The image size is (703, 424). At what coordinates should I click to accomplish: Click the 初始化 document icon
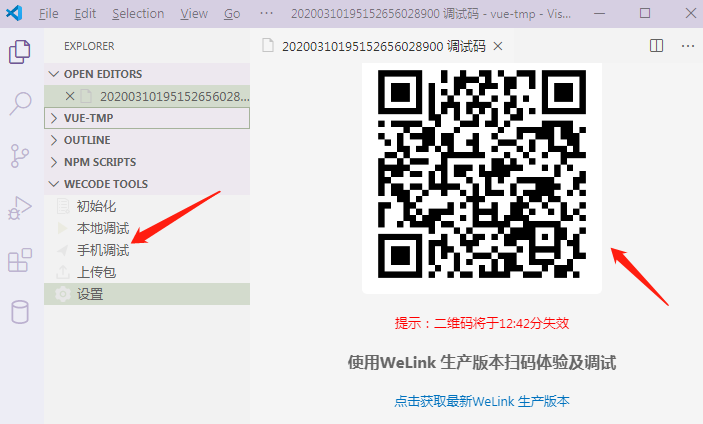pos(63,206)
